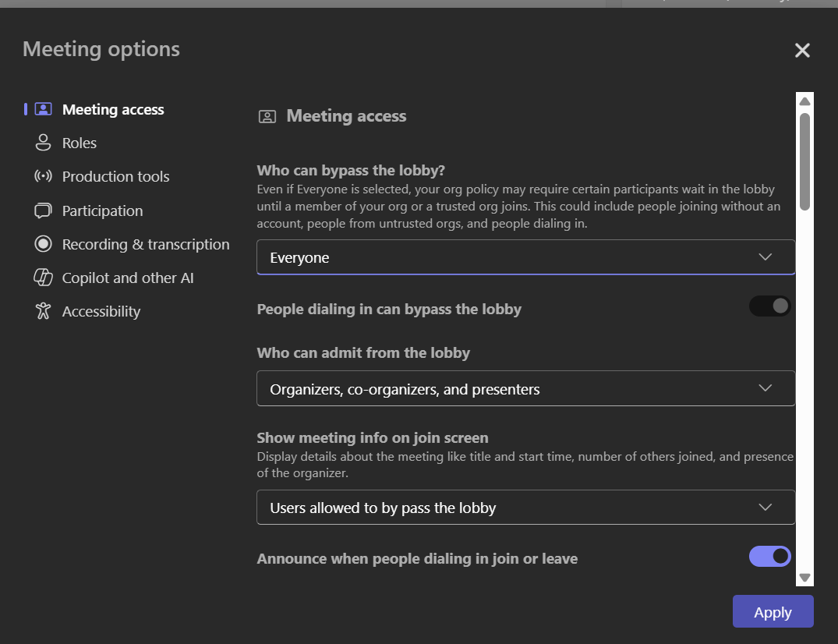Click the Announce when people dialing in label
The width and height of the screenshot is (838, 644).
417,558
